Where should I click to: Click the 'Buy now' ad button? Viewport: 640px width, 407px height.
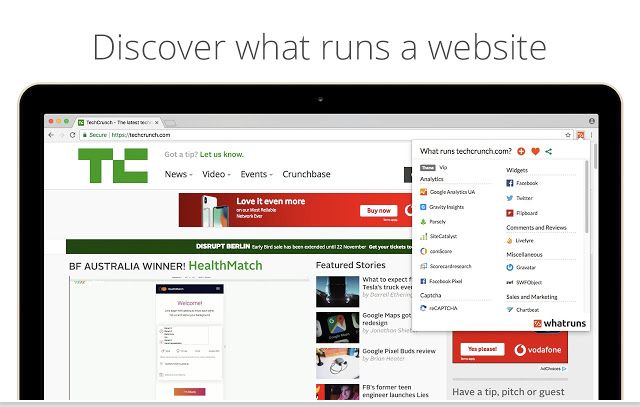pos(378,211)
